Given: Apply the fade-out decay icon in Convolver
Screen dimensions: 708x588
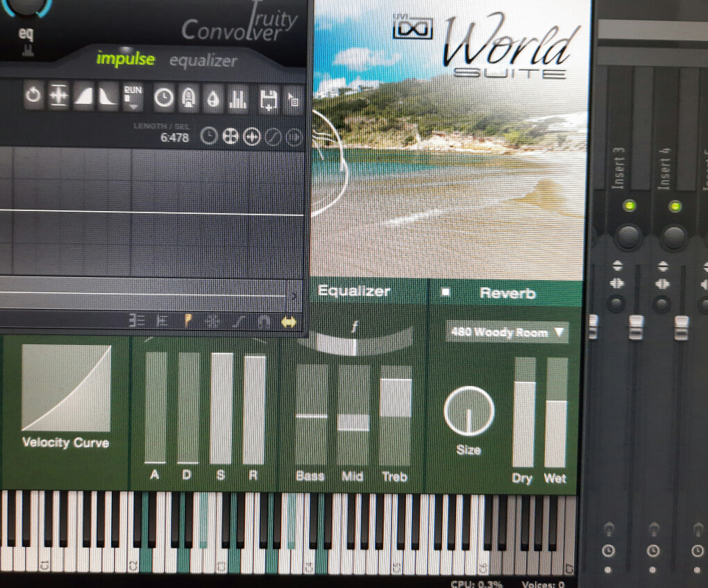Looking at the screenshot, I should pyautogui.click(x=108, y=96).
